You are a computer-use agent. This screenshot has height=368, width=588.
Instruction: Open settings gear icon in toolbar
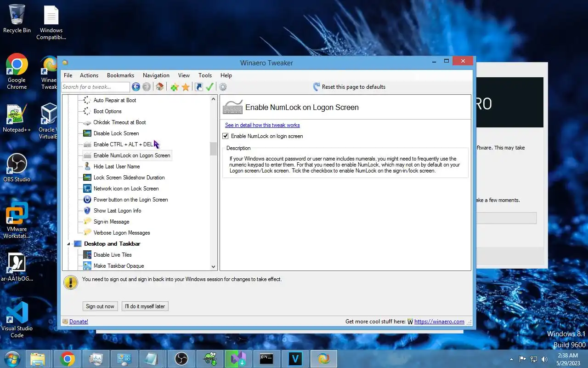point(223,87)
